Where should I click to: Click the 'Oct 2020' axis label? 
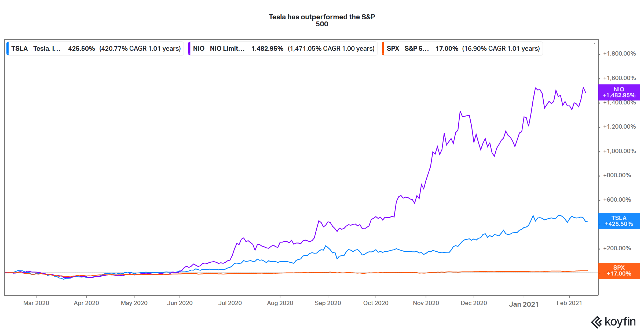(376, 303)
